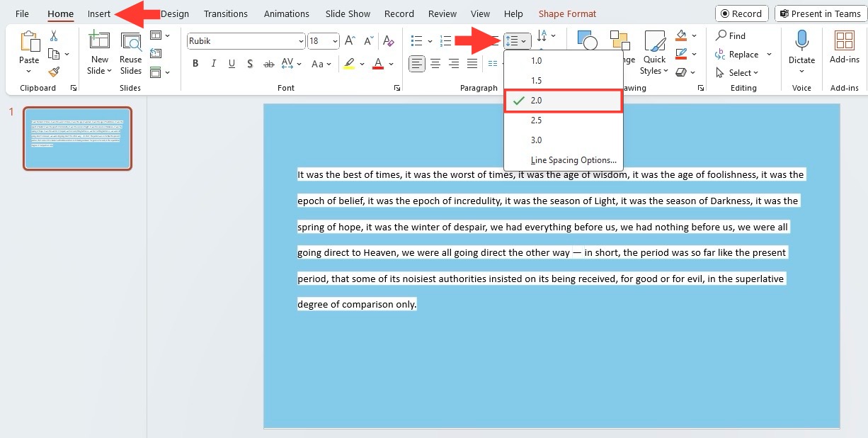Viewport: 868px width, 438px height.
Task: Click the slide Layout icon
Action: (x=156, y=35)
